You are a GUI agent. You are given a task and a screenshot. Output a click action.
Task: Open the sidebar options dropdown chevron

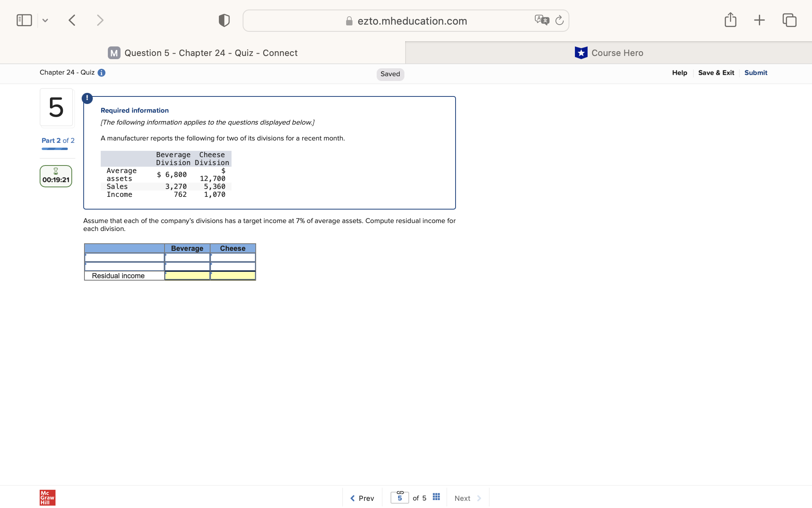pos(45,20)
